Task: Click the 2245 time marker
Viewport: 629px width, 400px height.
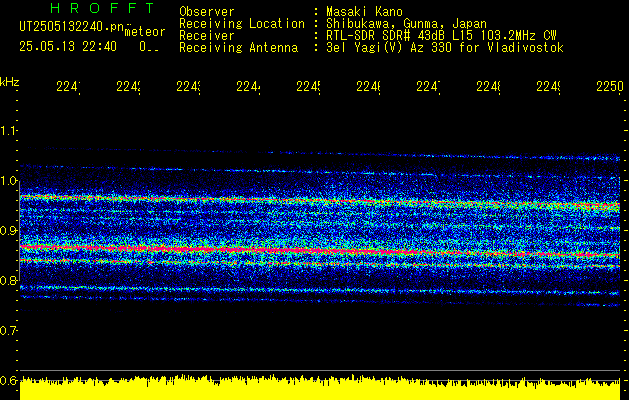Action: point(308,86)
